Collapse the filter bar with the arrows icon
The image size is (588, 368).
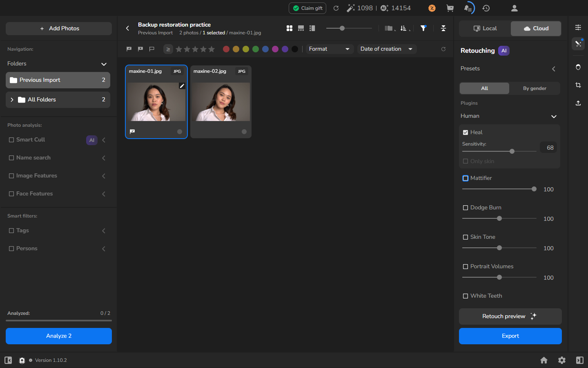coord(443,28)
